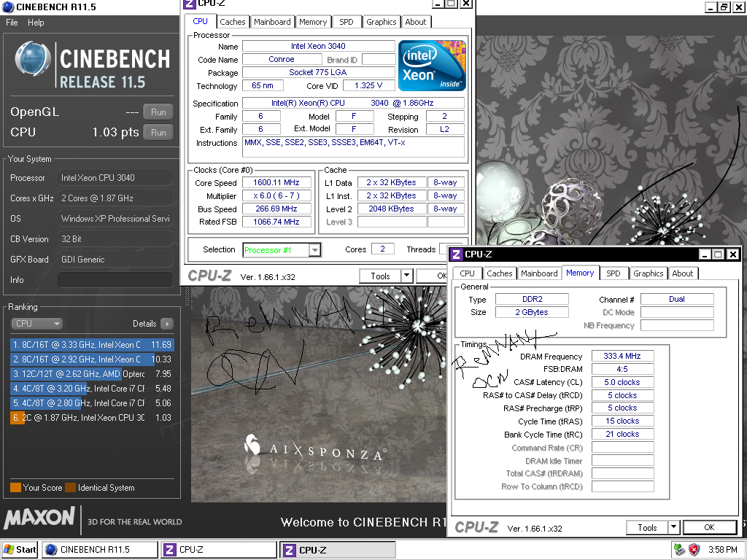Screen dimensions: 747x560
Task: Click the Intel Xeon inside logo
Action: 432,66
